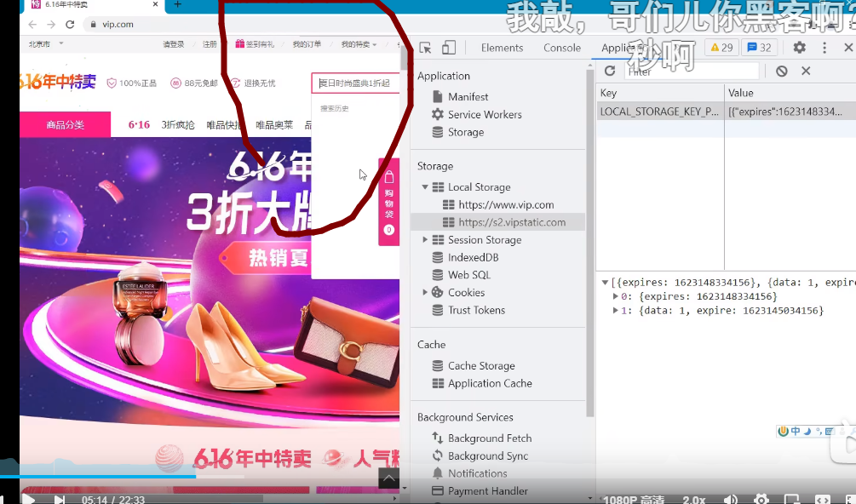Viewport: 856px width, 504px height.
Task: Open DevTools settings gear
Action: click(799, 48)
